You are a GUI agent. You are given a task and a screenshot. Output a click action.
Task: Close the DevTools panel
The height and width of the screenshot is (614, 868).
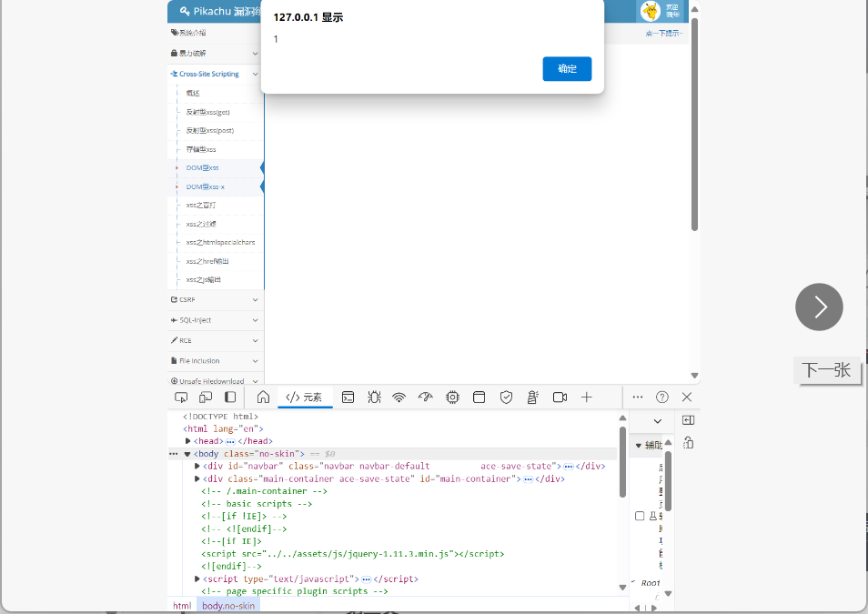point(687,397)
